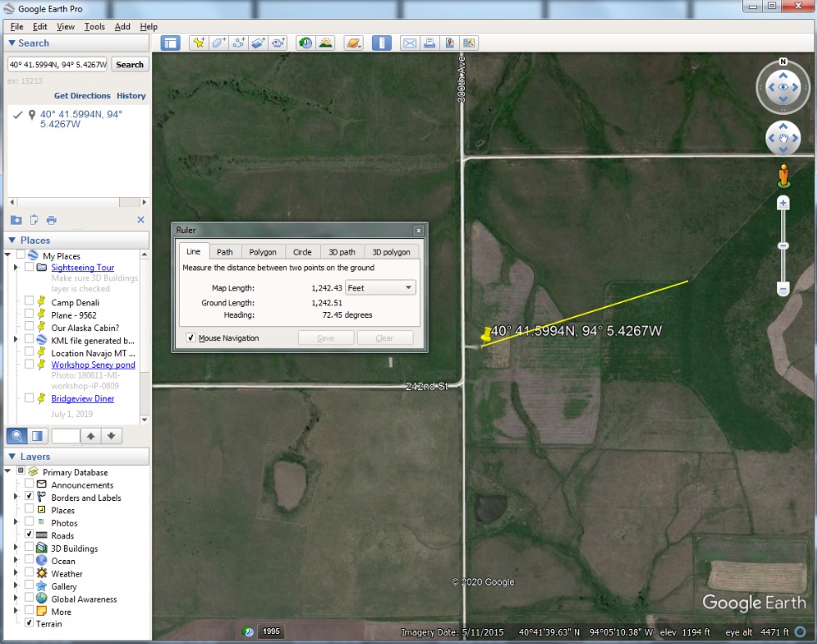The height and width of the screenshot is (644, 817).
Task: Open Get Directions link
Action: (x=82, y=96)
